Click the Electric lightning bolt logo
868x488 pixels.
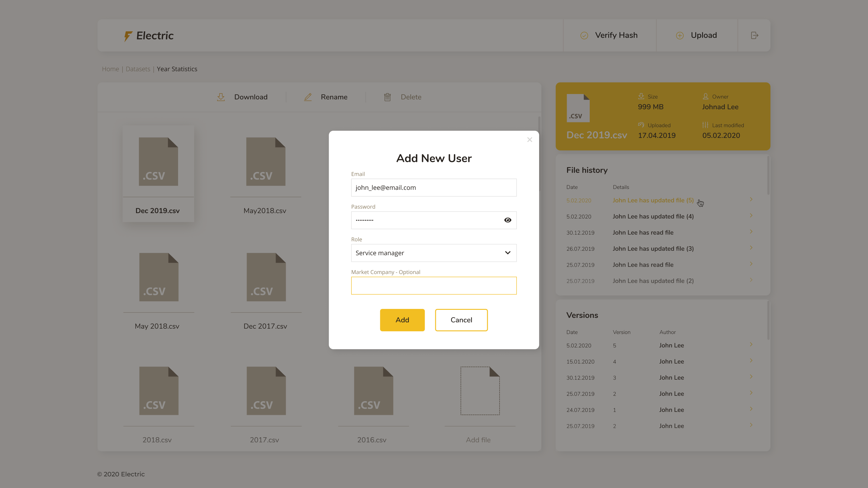point(128,36)
